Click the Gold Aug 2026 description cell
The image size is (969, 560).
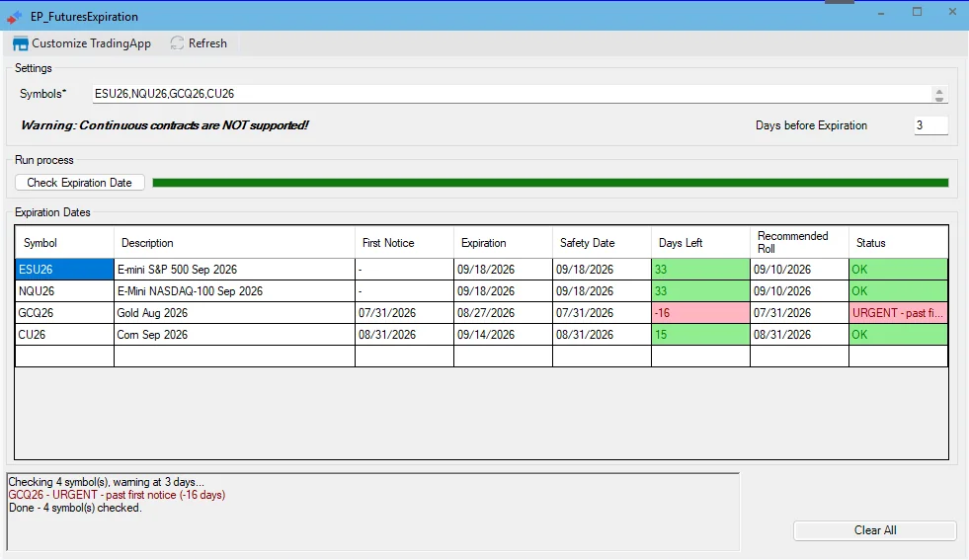(x=234, y=313)
